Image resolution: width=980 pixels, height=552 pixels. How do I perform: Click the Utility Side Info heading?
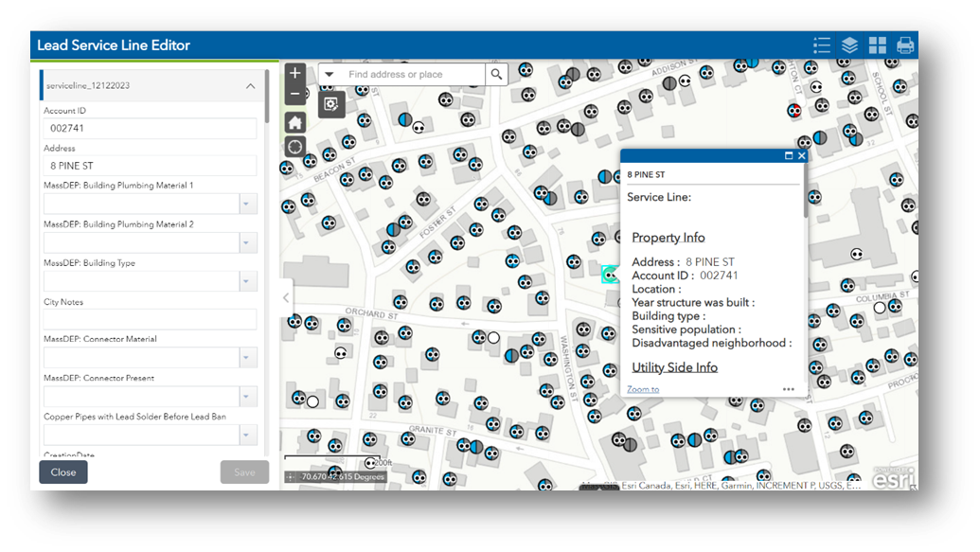(x=674, y=367)
